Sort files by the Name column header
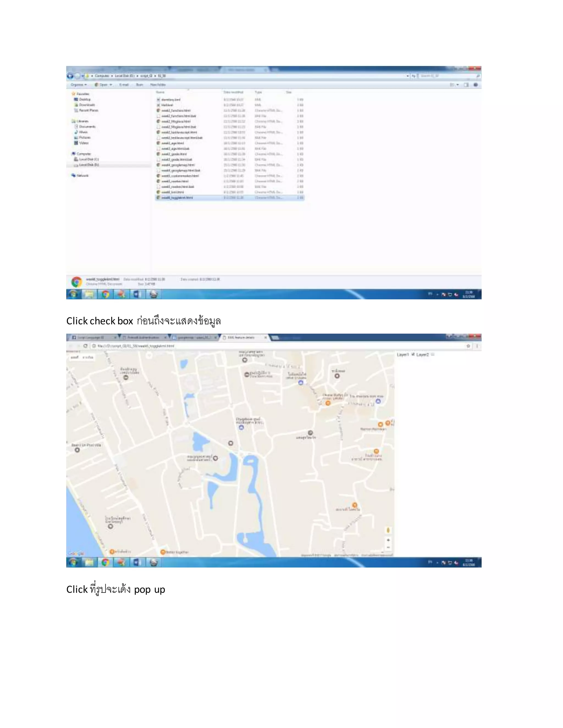The height and width of the screenshot is (728, 563). tap(161, 92)
